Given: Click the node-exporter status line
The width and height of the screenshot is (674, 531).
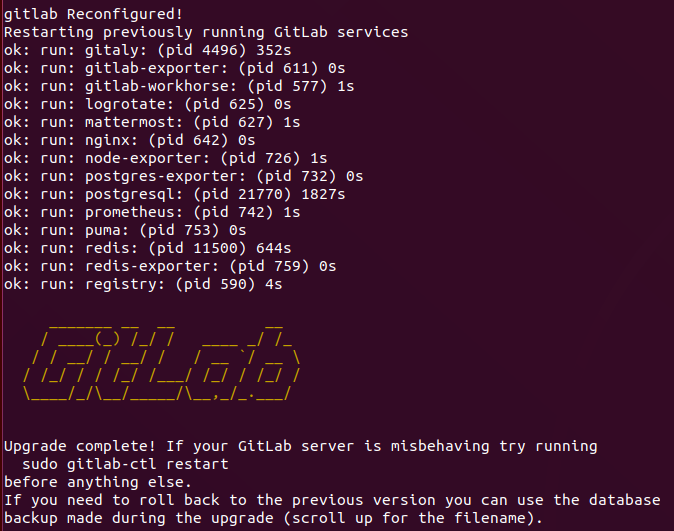Looking at the screenshot, I should point(165,159).
